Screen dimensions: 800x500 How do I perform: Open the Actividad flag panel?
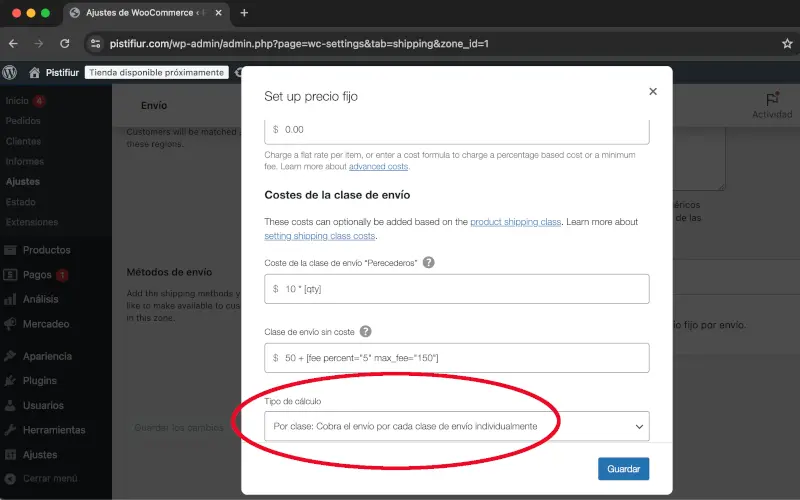772,106
